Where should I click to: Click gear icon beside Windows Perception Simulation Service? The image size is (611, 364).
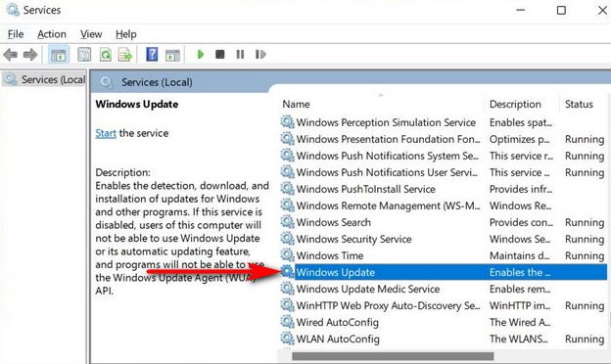288,122
